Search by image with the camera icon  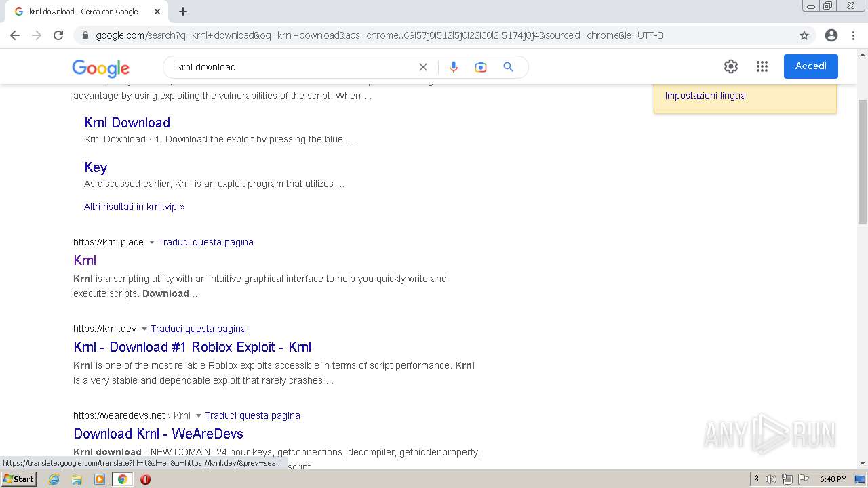(481, 67)
